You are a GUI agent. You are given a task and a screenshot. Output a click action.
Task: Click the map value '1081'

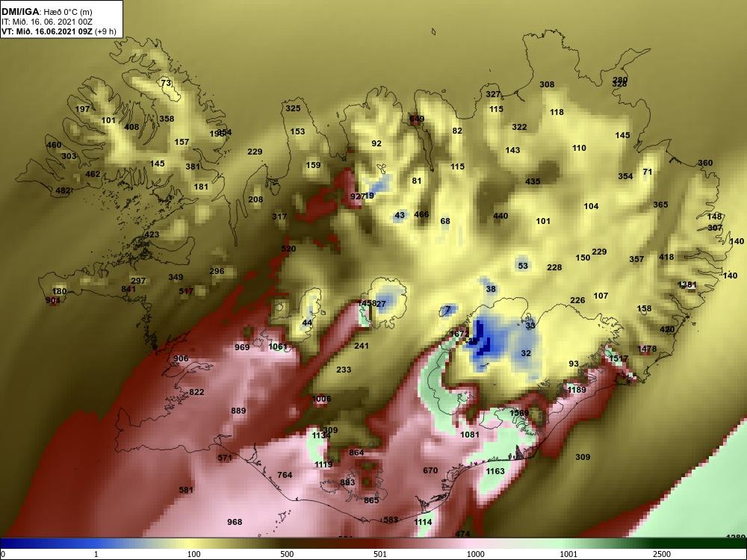(x=470, y=435)
